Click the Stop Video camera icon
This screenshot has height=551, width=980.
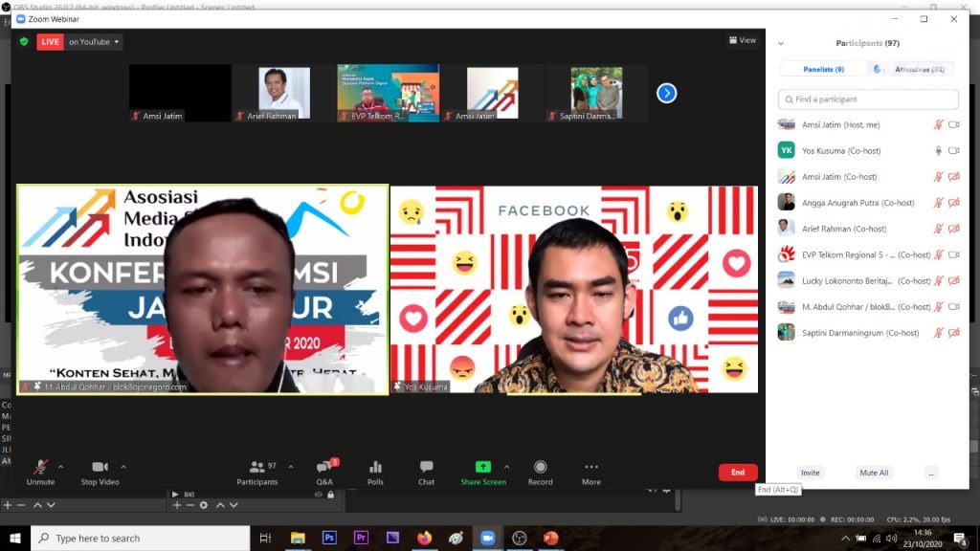[x=100, y=467]
